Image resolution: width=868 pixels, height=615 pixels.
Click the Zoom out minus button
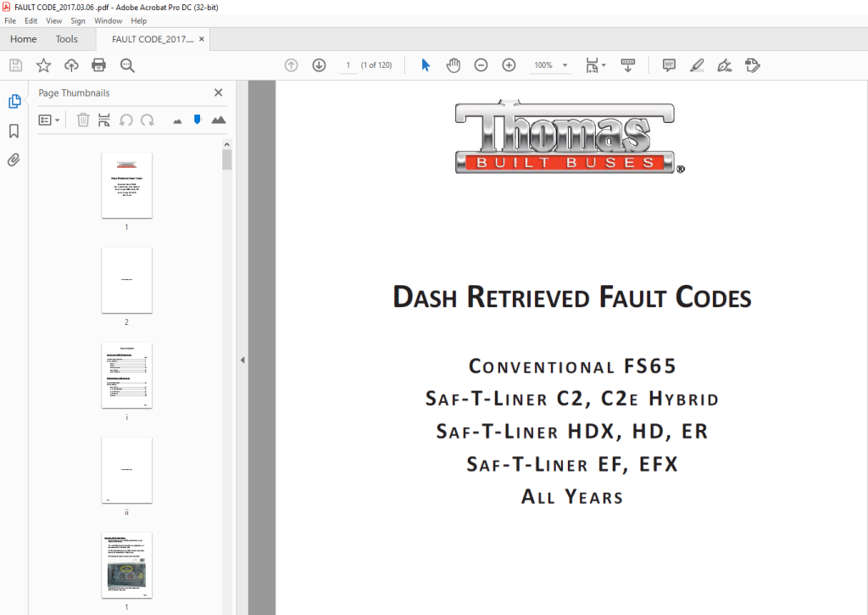pos(481,65)
